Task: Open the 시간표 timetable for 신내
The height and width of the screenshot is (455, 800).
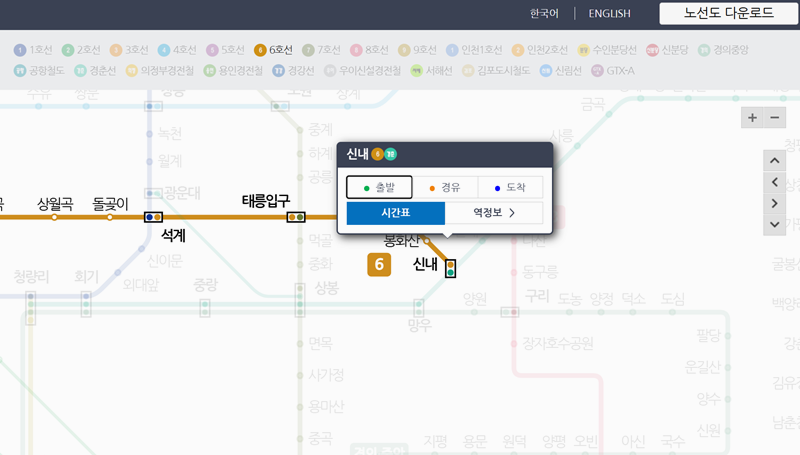Action: coord(395,213)
